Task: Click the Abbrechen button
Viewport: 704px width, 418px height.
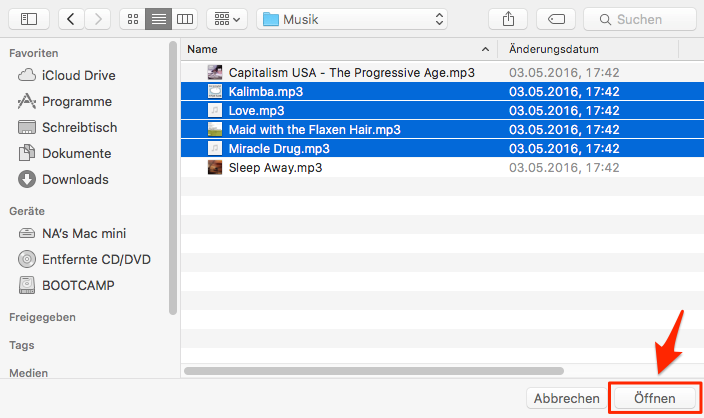Action: point(567,398)
